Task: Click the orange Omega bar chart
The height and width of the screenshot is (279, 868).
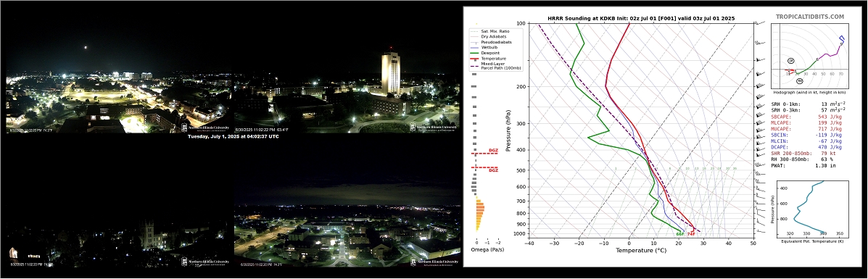Action: pyautogui.click(x=480, y=215)
